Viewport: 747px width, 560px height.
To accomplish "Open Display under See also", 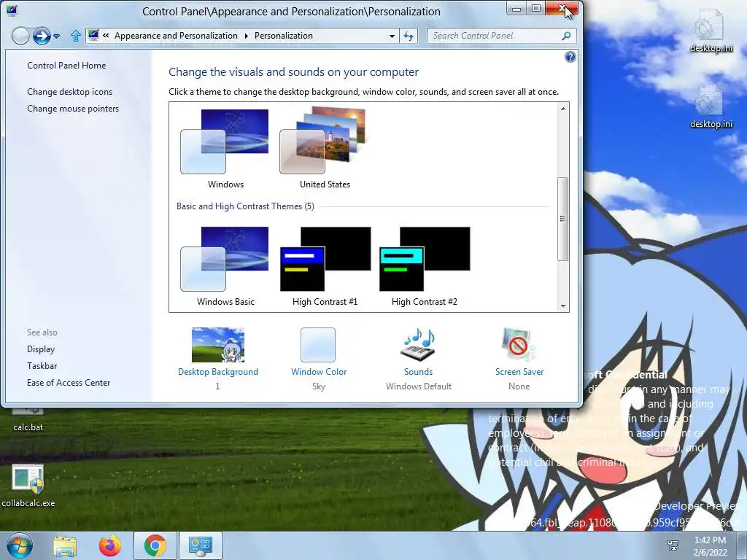I will coord(41,349).
